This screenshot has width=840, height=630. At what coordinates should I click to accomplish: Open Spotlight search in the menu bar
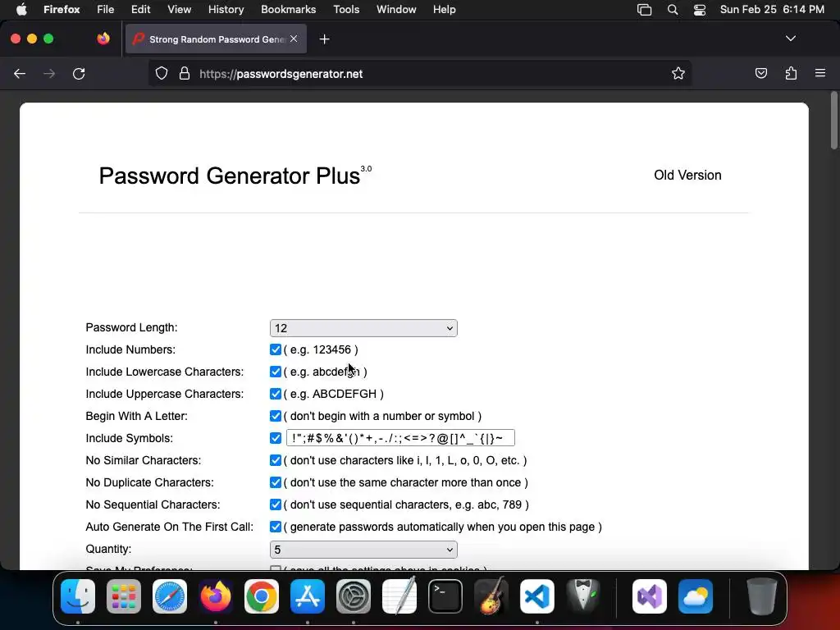(x=673, y=10)
